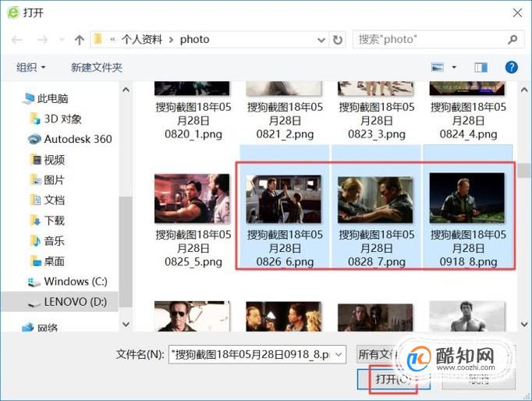The width and height of the screenshot is (532, 401).
Task: Open the 组织 menu
Action: [30, 67]
